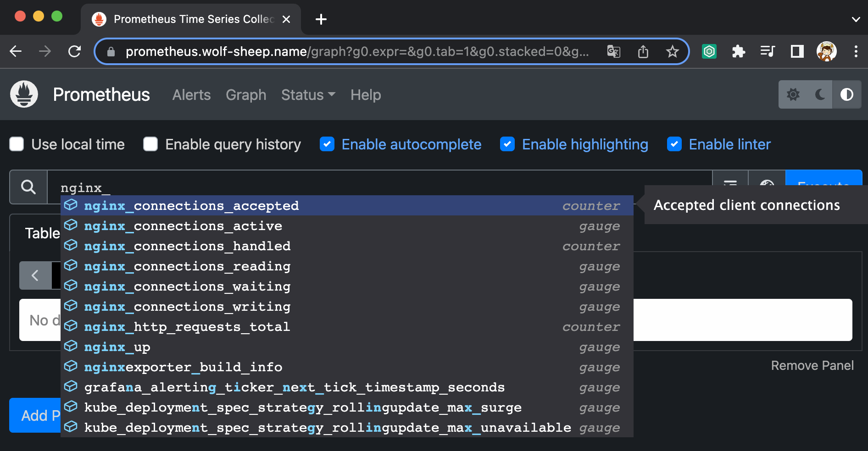The height and width of the screenshot is (451, 868).
Task: Open the Graph page
Action: [x=246, y=95]
